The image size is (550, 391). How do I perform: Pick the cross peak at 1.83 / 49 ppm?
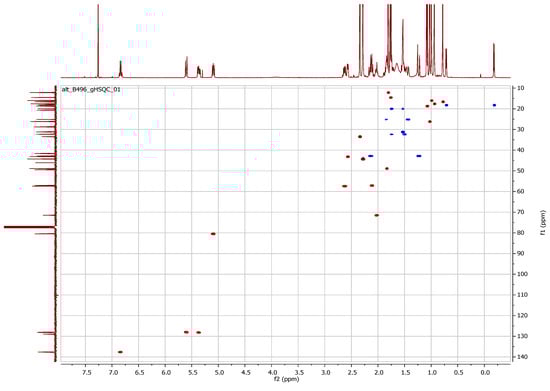(x=387, y=169)
